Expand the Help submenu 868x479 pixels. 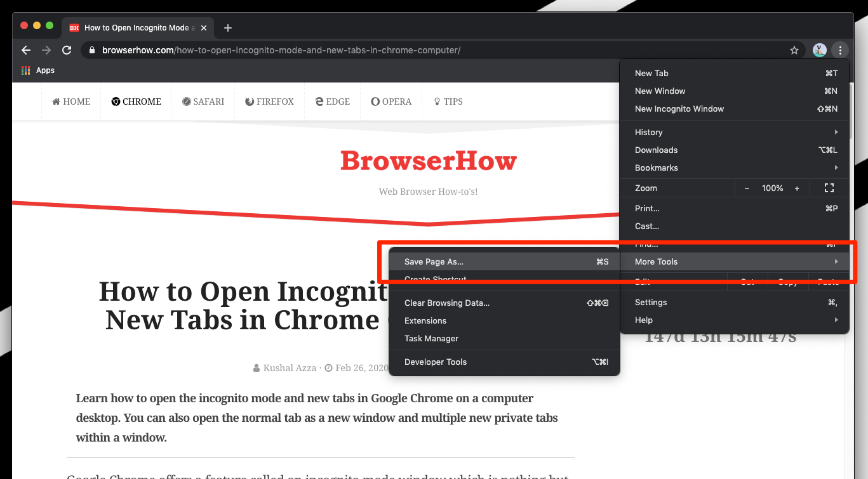(735, 320)
